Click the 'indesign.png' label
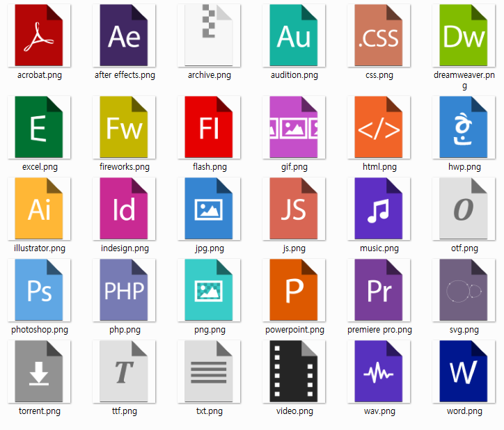 (x=125, y=248)
